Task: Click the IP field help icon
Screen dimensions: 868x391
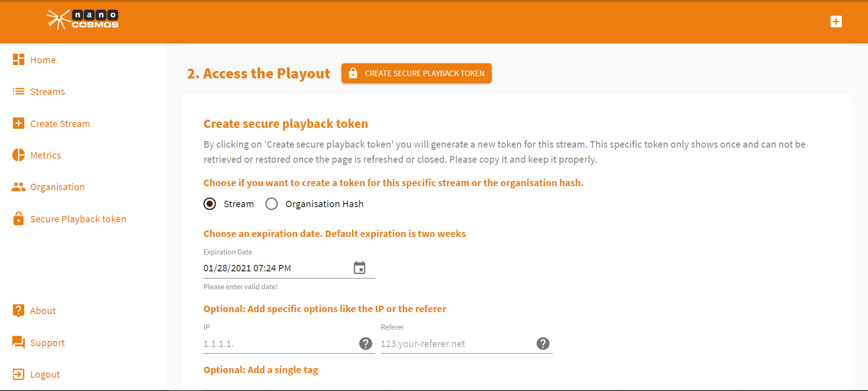Action: (366, 344)
